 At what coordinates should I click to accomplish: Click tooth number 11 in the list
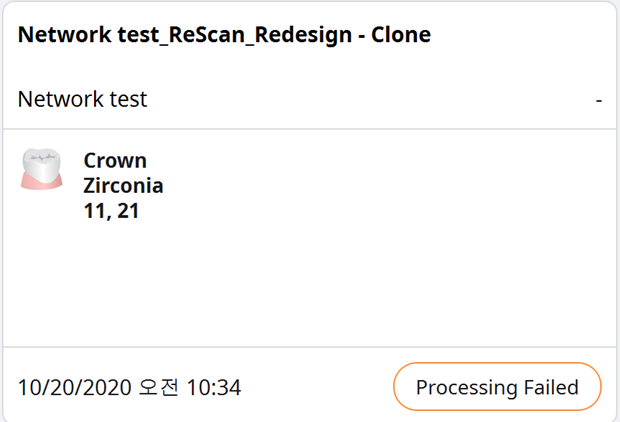(94, 211)
